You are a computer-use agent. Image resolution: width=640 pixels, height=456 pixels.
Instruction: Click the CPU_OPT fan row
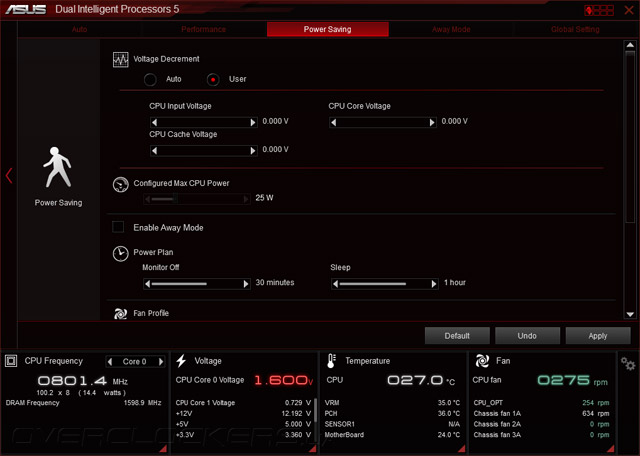coord(541,403)
